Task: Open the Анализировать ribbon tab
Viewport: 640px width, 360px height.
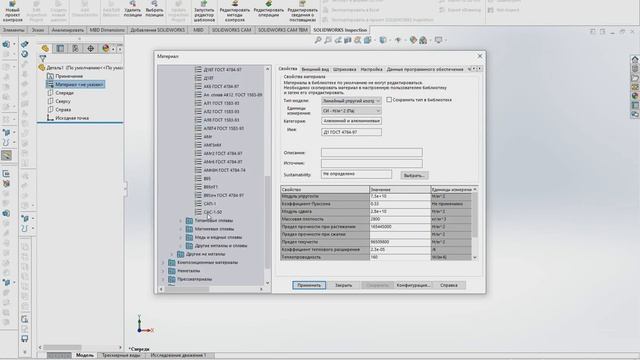Action: tap(67, 30)
